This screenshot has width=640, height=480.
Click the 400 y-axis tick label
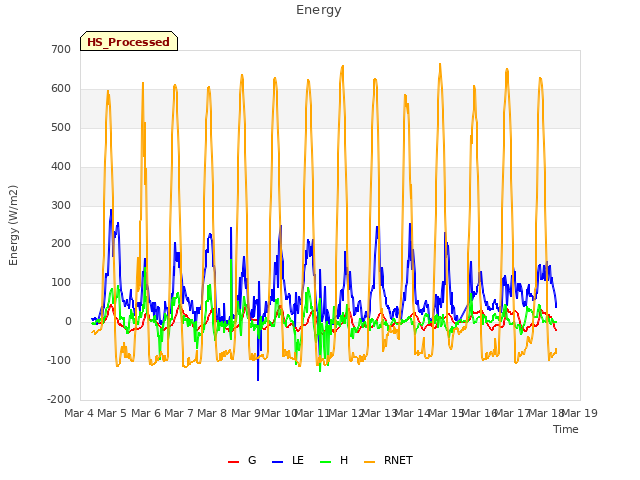61,167
